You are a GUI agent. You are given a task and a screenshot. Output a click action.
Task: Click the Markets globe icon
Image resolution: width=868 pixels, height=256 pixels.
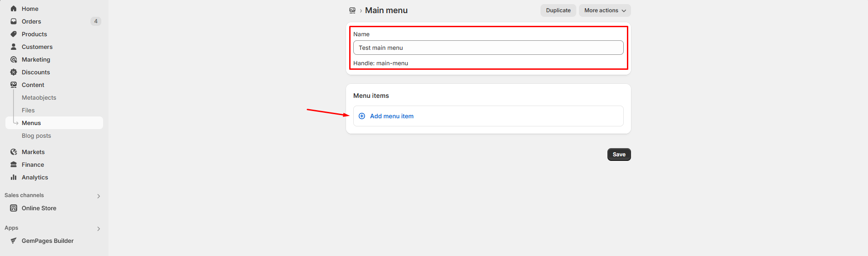tap(14, 152)
